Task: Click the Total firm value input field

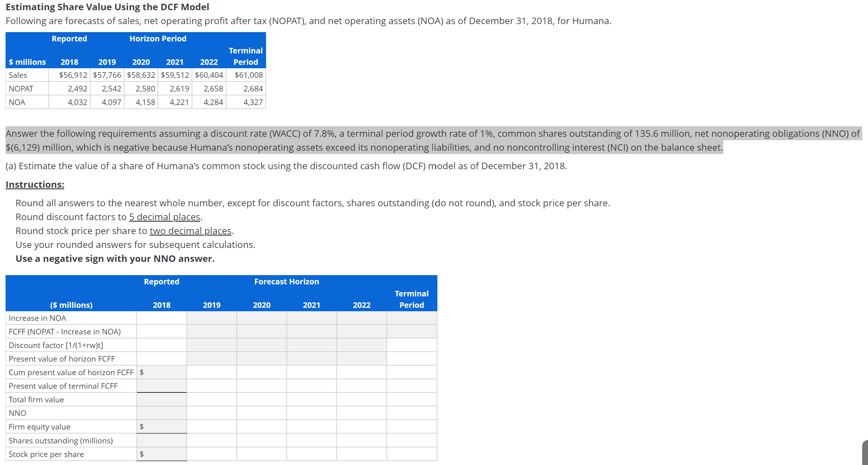Action: click(162, 399)
